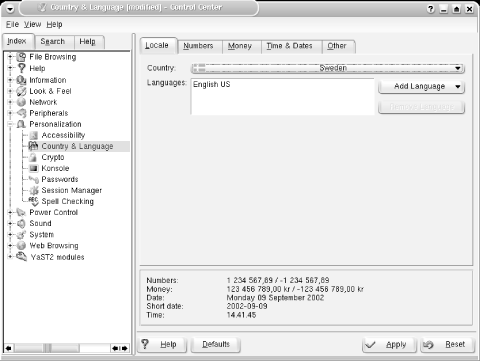The width and height of the screenshot is (481, 361).
Task: Click the Apply button
Action: pyautogui.click(x=389, y=345)
